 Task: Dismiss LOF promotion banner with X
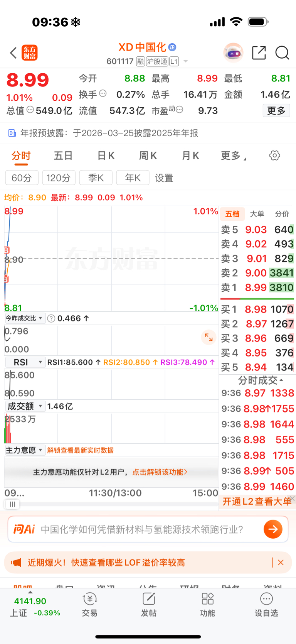(x=281, y=563)
